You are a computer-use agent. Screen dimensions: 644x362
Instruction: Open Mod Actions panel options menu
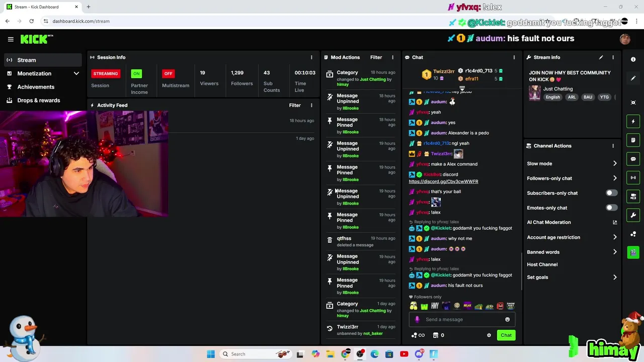point(392,57)
